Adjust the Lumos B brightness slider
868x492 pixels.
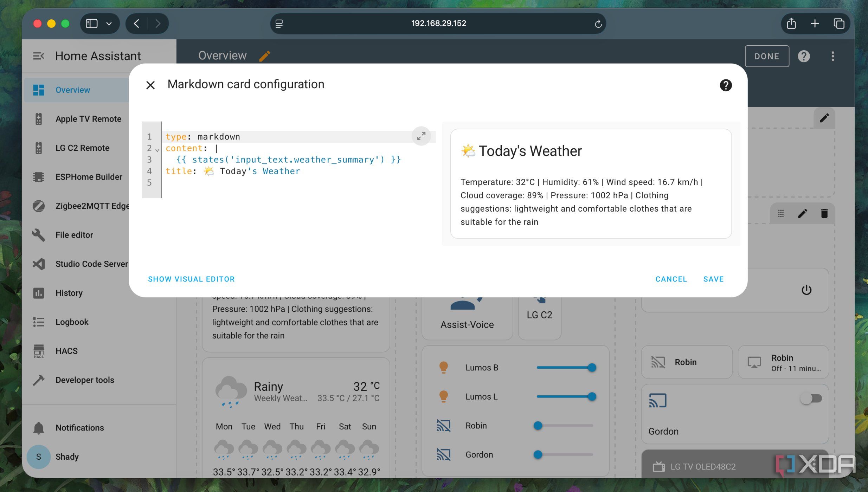[x=566, y=368]
